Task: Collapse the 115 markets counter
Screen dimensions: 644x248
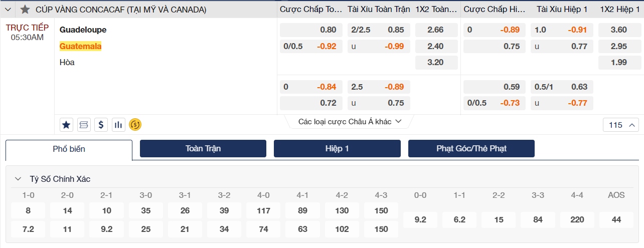Action: click(620, 125)
